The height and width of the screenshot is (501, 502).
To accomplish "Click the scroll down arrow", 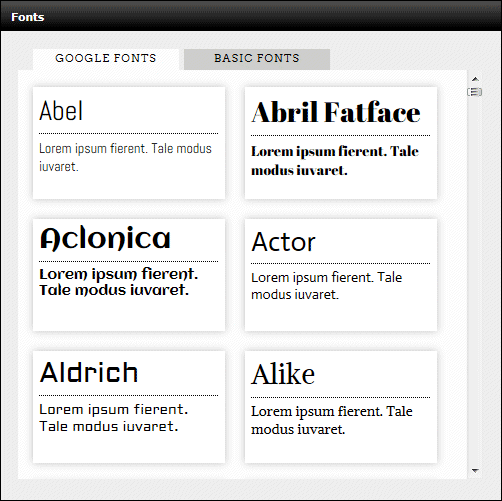I will coord(475,471).
